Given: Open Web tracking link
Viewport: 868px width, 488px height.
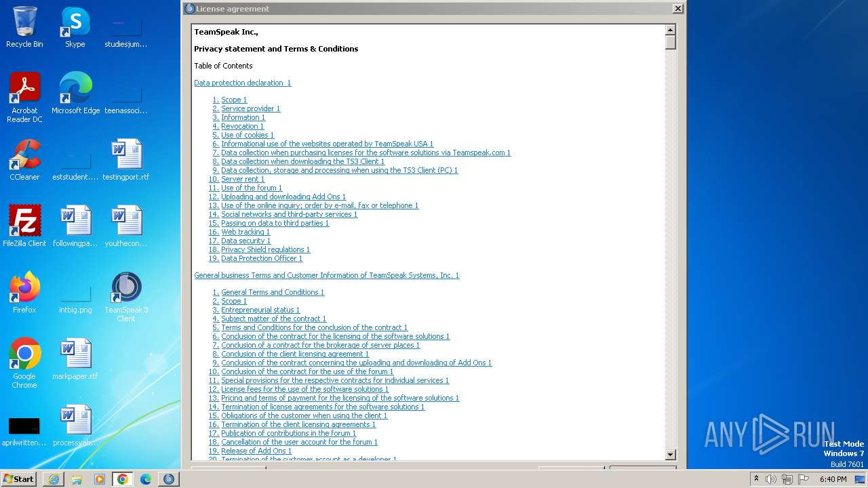Looking at the screenshot, I should tap(245, 232).
